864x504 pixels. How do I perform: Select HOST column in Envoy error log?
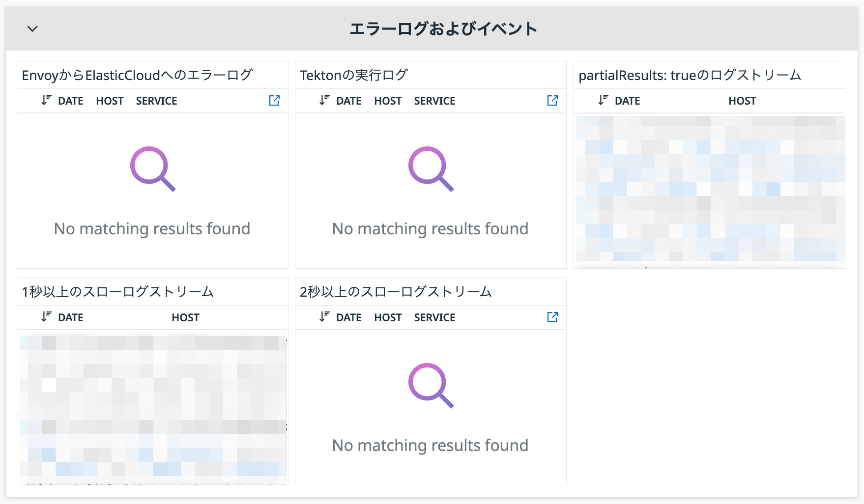[x=110, y=101]
